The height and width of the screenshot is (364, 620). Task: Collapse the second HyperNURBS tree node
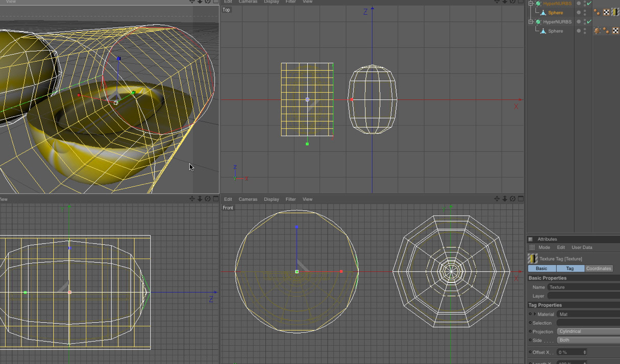[x=531, y=22]
